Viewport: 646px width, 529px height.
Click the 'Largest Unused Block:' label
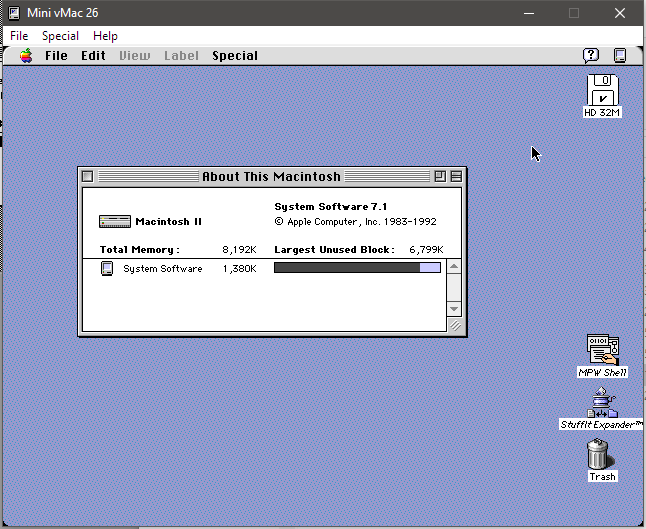335,250
